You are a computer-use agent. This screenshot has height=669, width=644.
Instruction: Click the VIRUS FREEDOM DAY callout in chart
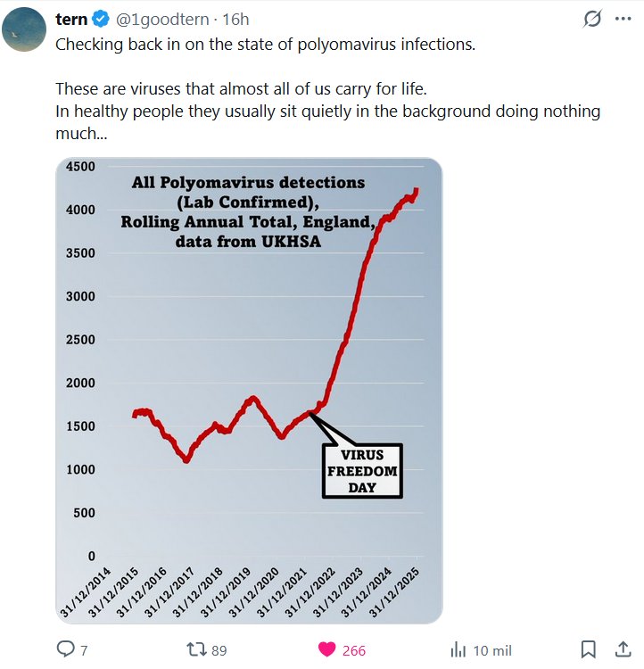coord(362,471)
